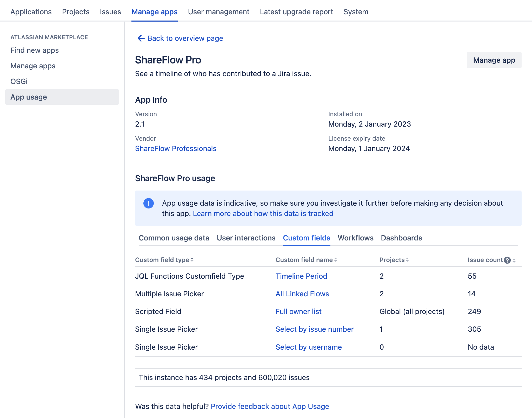This screenshot has width=532, height=418.
Task: Click the ShareFlow Professionals vendor link
Action: click(x=176, y=148)
